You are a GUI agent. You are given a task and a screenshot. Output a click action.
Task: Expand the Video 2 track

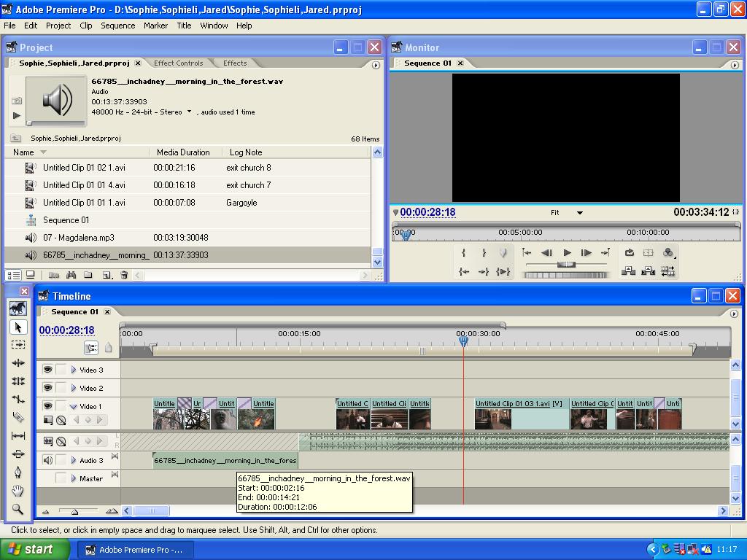click(x=74, y=388)
